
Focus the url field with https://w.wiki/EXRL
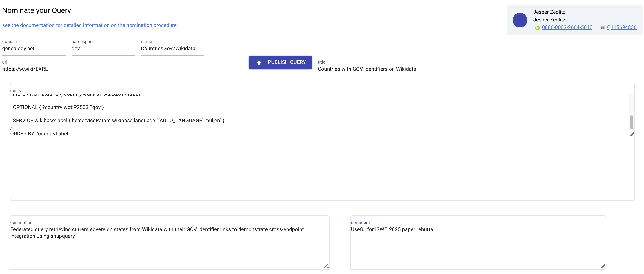[122, 69]
